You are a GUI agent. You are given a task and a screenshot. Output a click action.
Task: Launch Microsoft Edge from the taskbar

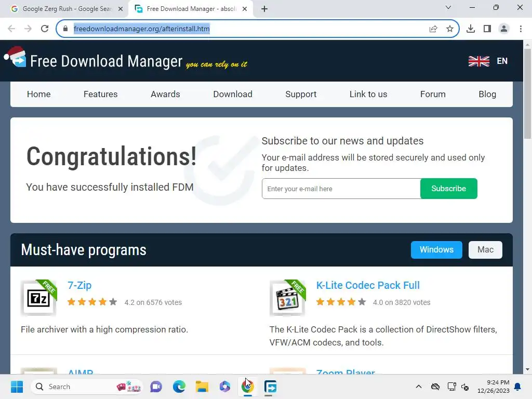(179, 387)
